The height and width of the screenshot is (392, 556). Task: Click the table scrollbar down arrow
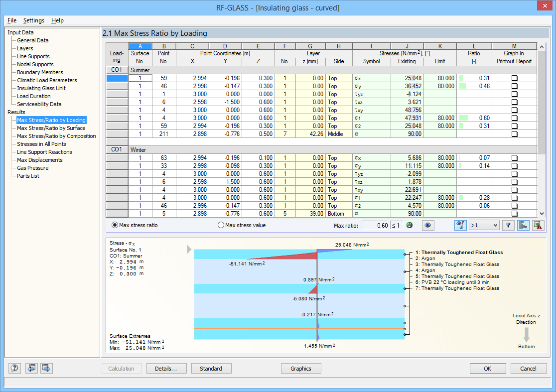click(542, 214)
